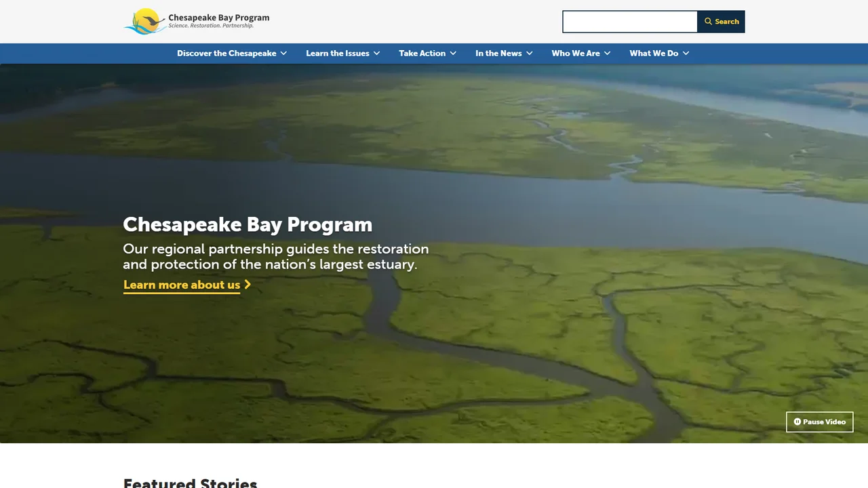Open the In the News menu
868x488 pixels.
[x=498, y=53]
